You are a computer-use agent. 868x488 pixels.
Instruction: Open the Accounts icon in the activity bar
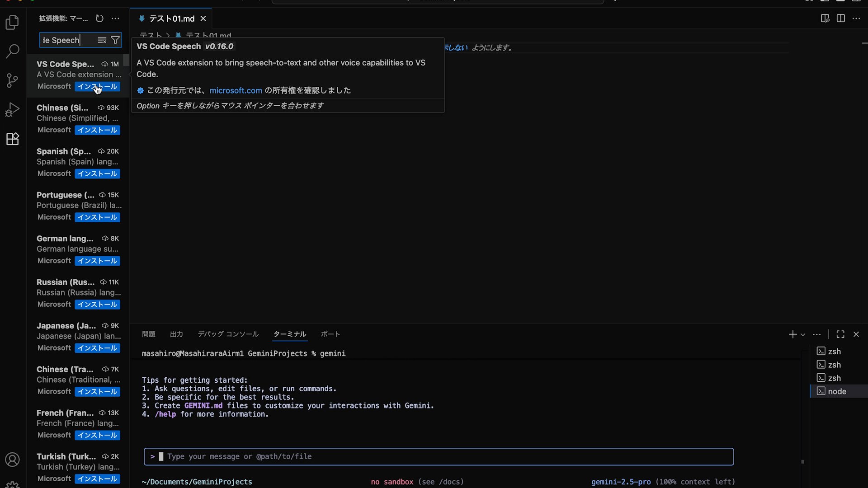pyautogui.click(x=12, y=460)
